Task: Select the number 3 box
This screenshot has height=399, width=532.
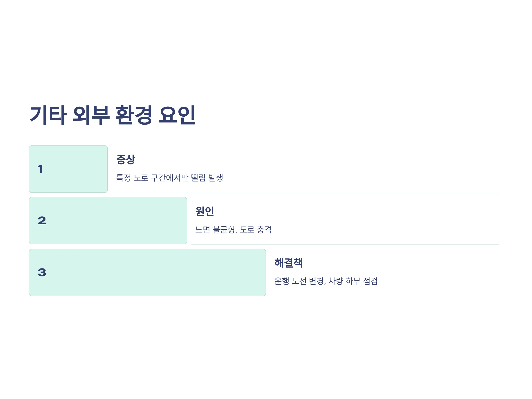Action: tap(147, 272)
